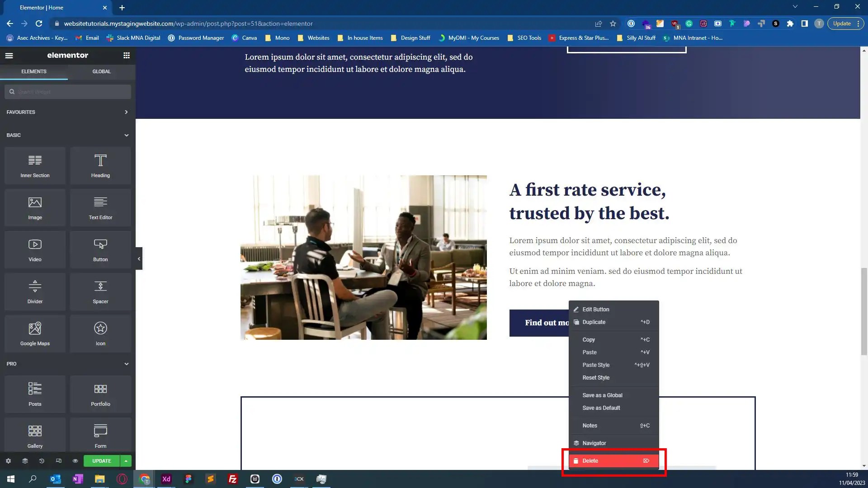Screen dimensions: 868x488
Task: Click the green Update button
Action: 101,461
